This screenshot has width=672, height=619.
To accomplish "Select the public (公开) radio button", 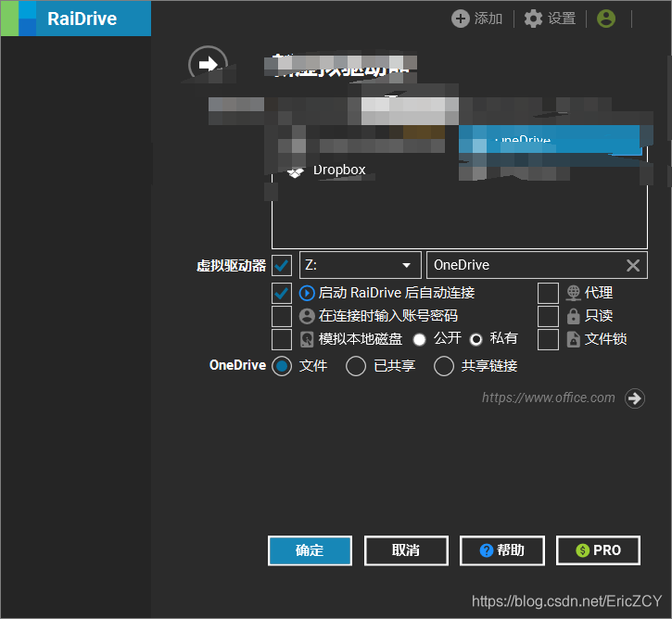I will coord(419,340).
